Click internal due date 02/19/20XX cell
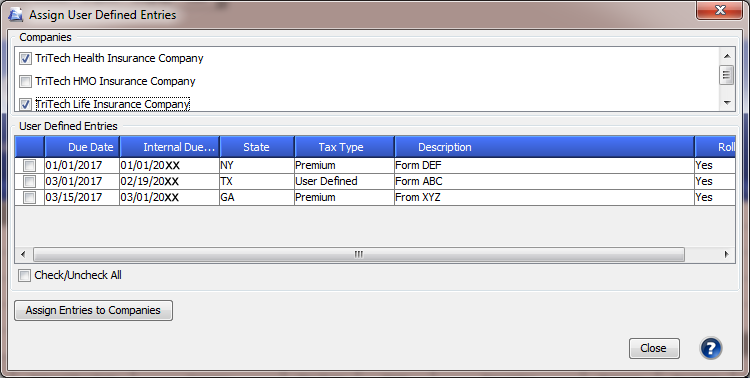Image resolution: width=750 pixels, height=378 pixels. tap(169, 181)
